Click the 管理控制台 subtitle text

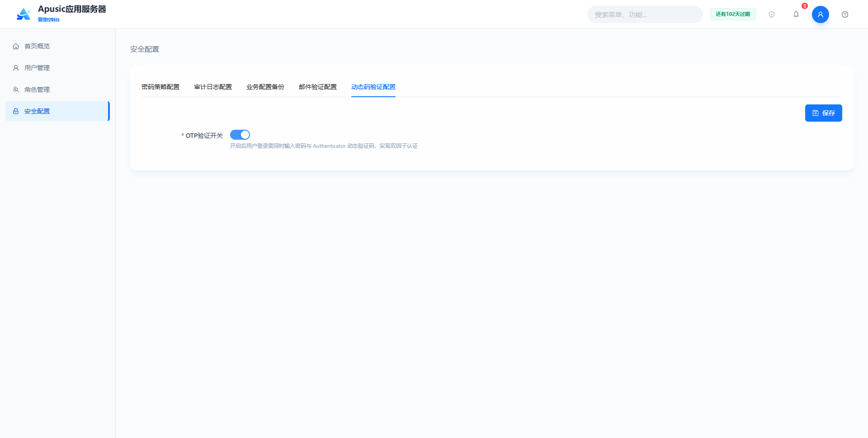(x=49, y=19)
